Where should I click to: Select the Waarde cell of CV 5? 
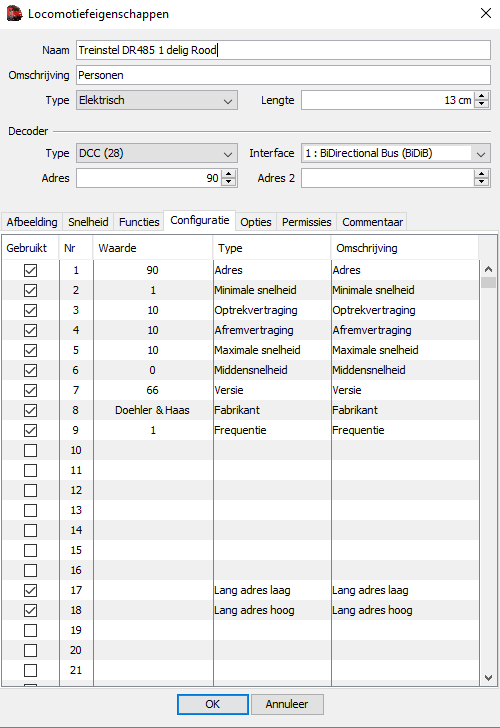tap(153, 350)
